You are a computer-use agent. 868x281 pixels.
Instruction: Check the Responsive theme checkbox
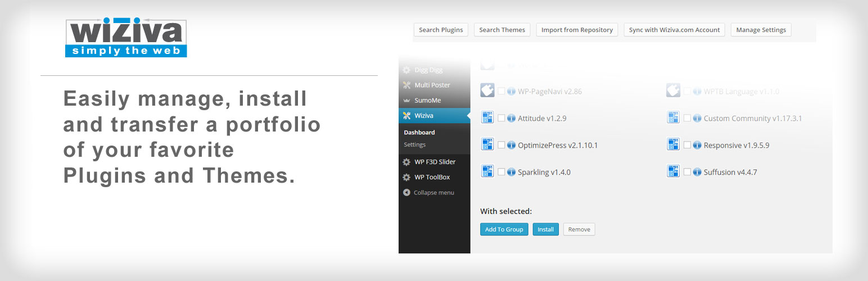coord(687,145)
